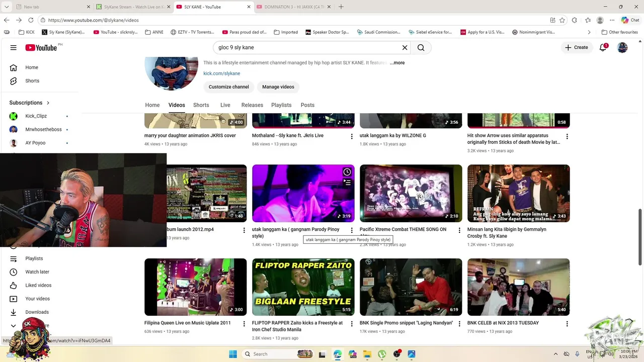The width and height of the screenshot is (644, 362).
Task: Open options menu for FLIPTOP RAPPER Zaito video
Action: [352, 324]
